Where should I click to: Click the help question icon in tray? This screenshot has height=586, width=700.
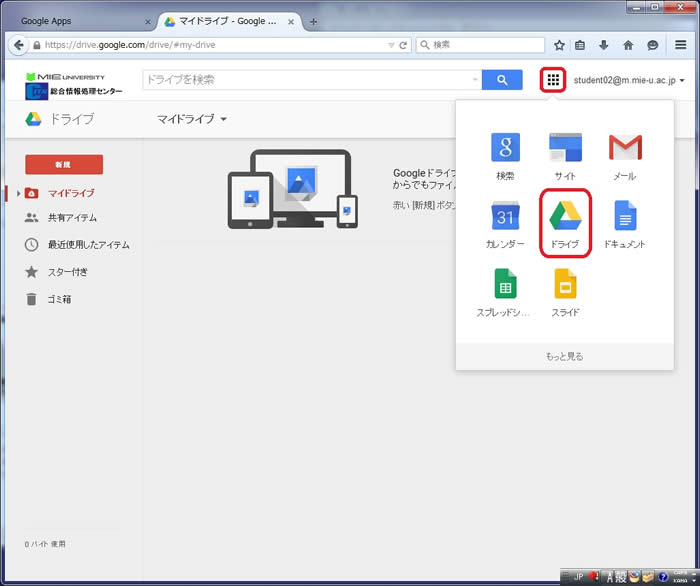point(662,577)
